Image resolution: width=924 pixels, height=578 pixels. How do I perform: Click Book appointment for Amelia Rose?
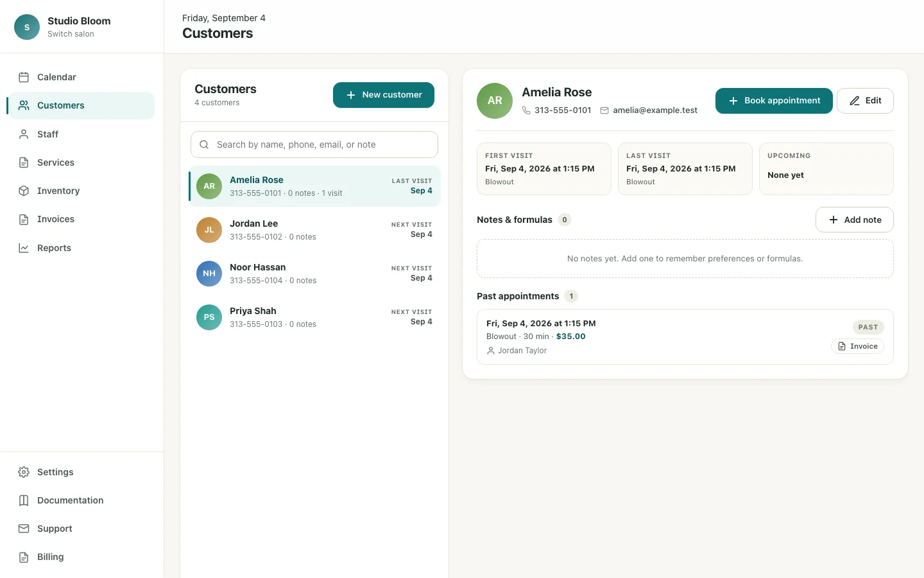tap(774, 101)
